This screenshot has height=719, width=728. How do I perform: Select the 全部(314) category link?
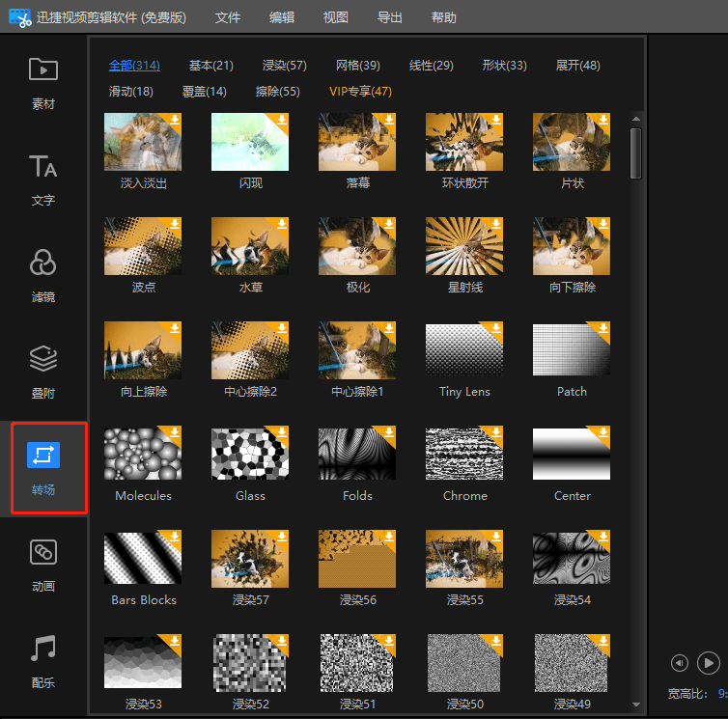click(x=134, y=66)
